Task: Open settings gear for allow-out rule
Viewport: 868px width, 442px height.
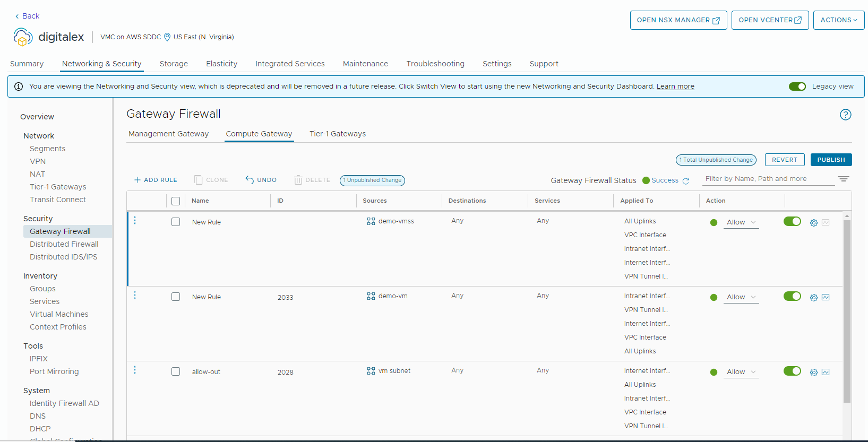Action: (813, 372)
